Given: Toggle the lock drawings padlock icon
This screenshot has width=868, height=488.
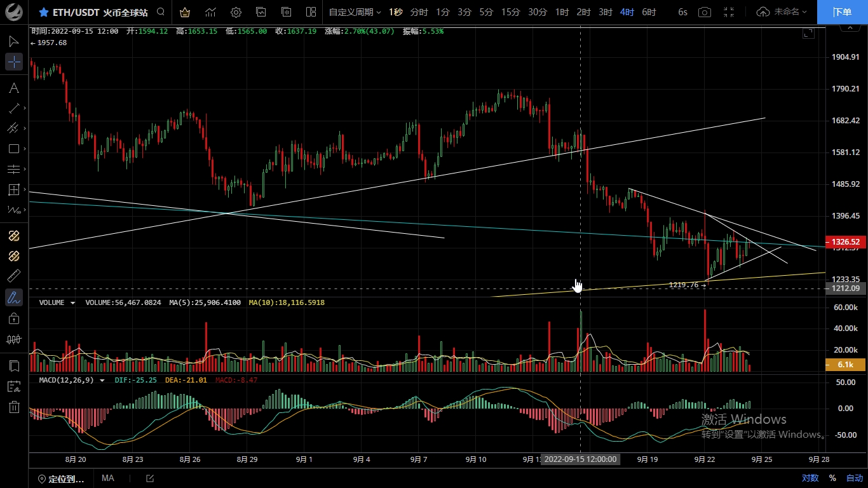Looking at the screenshot, I should (14, 318).
